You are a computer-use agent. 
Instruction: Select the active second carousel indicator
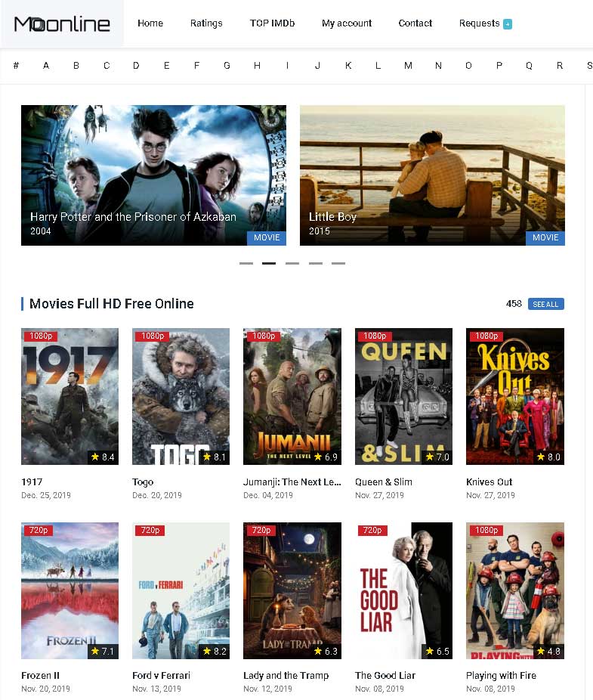point(269,263)
